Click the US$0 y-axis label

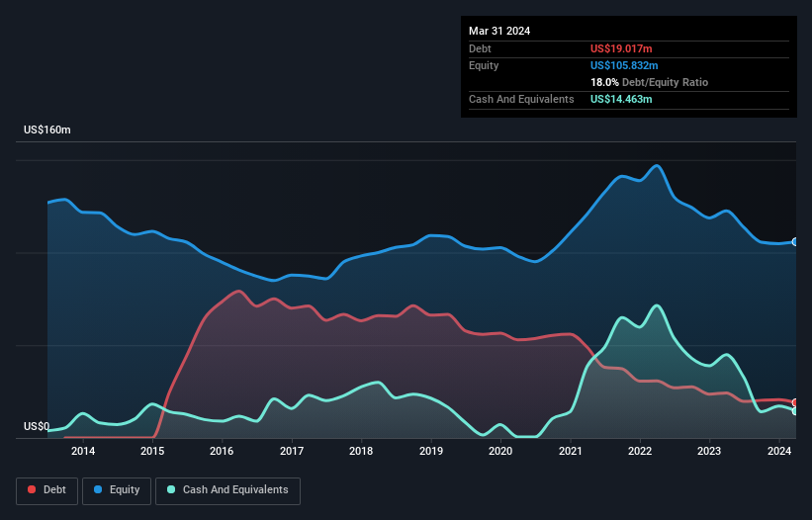click(x=37, y=426)
